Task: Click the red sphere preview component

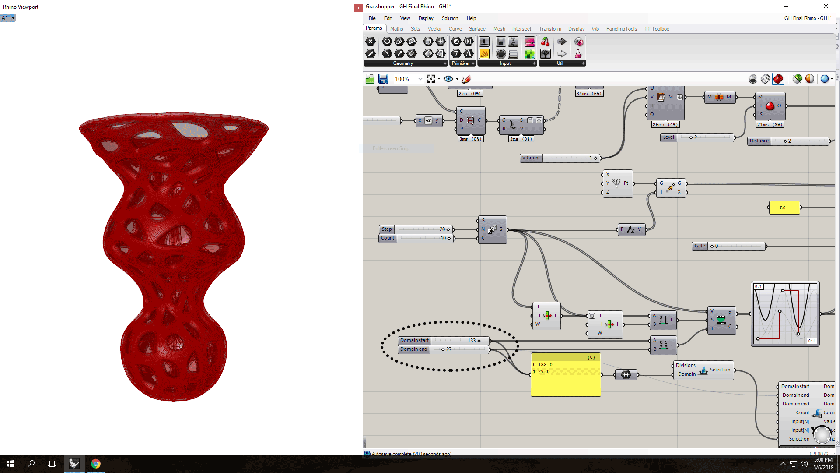Action: click(771, 106)
